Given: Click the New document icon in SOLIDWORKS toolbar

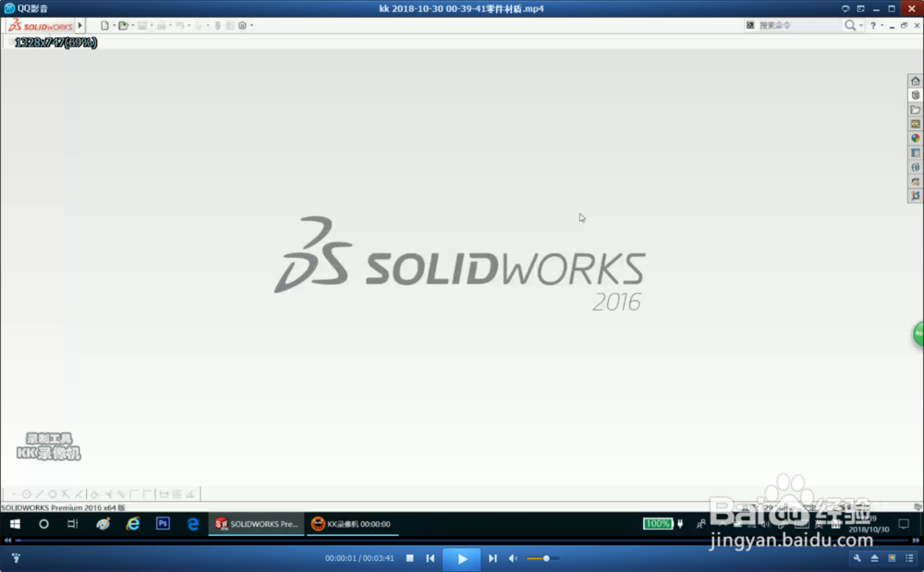Looking at the screenshot, I should coord(104,25).
